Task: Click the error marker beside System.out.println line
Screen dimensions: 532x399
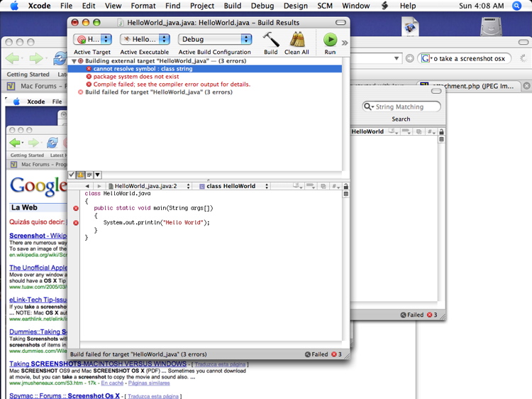Action: click(x=76, y=223)
